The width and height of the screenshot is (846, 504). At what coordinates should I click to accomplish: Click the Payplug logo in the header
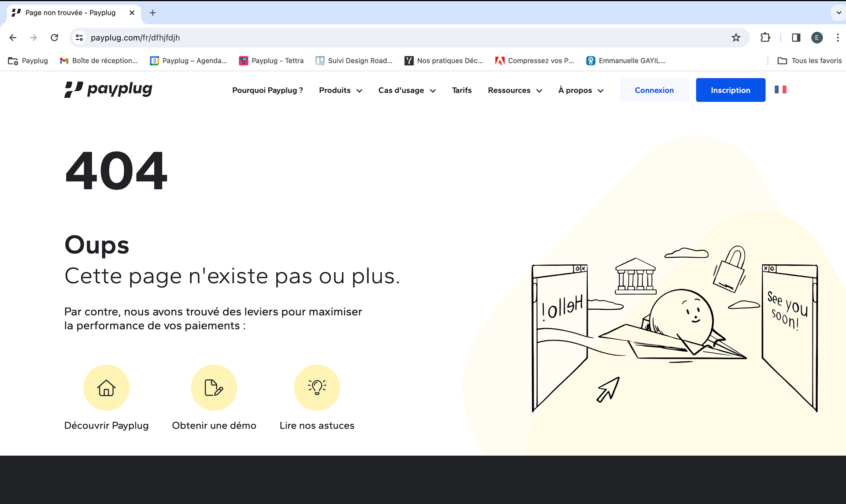click(x=108, y=89)
